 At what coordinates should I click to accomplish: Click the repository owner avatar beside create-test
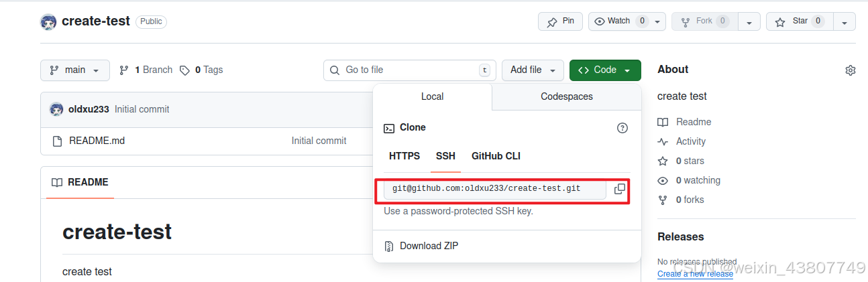coord(48,21)
